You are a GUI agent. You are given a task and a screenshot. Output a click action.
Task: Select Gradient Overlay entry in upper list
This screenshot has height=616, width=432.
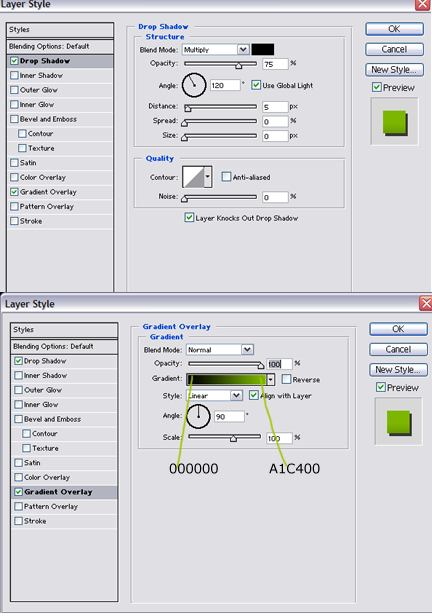[60, 192]
